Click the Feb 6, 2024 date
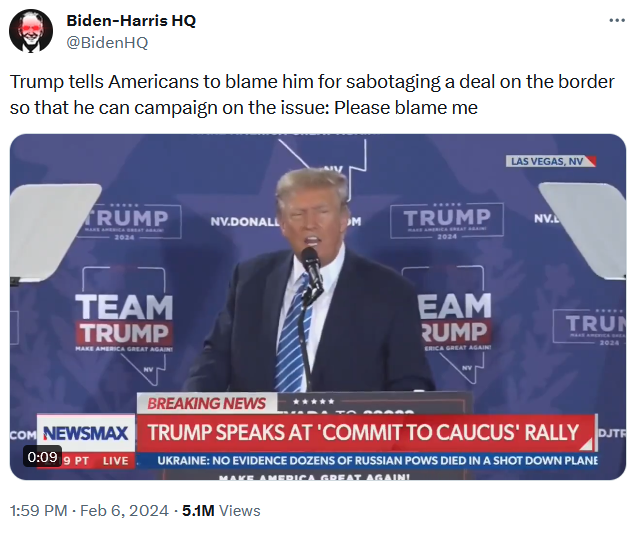Screen dimensions: 632x537 click(x=124, y=511)
